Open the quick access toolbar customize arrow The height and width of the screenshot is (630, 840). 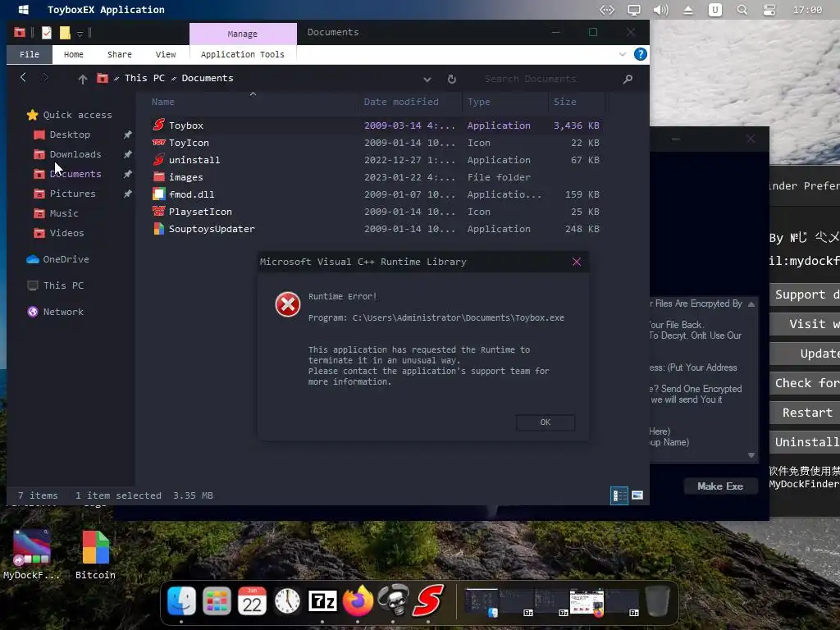tap(80, 34)
